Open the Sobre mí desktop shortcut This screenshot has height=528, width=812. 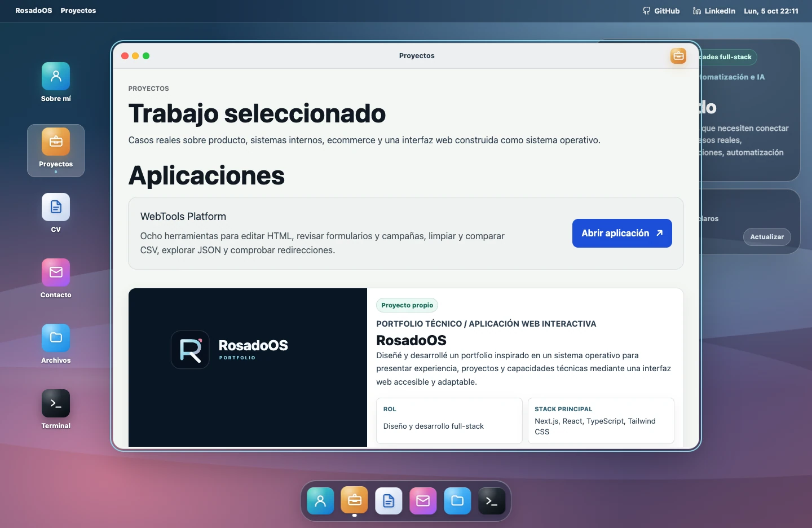(56, 82)
